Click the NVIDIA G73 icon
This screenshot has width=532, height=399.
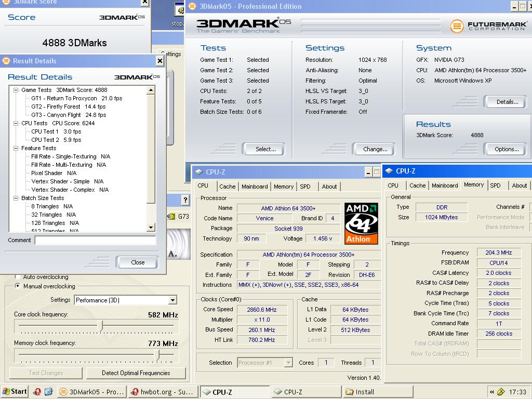pos(171,217)
